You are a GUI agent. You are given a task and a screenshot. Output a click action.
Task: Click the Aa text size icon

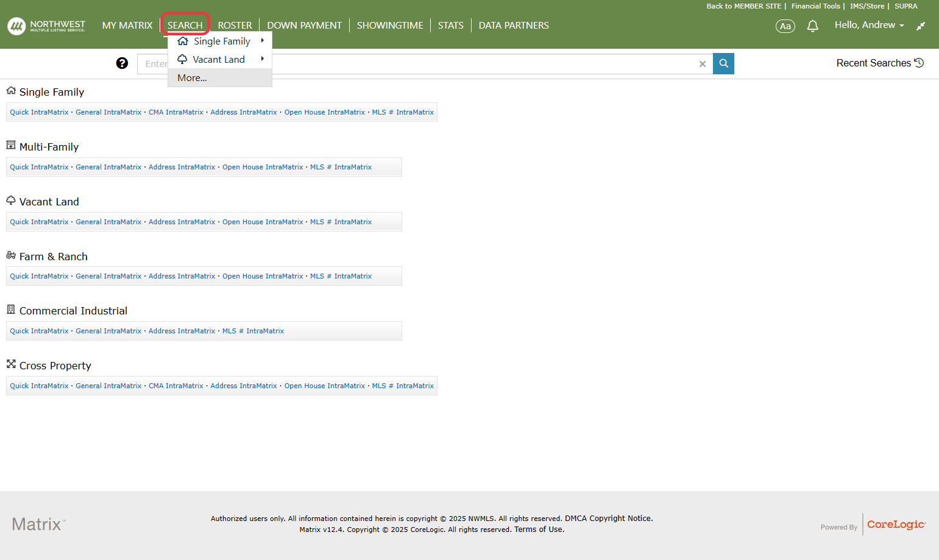[x=785, y=26]
